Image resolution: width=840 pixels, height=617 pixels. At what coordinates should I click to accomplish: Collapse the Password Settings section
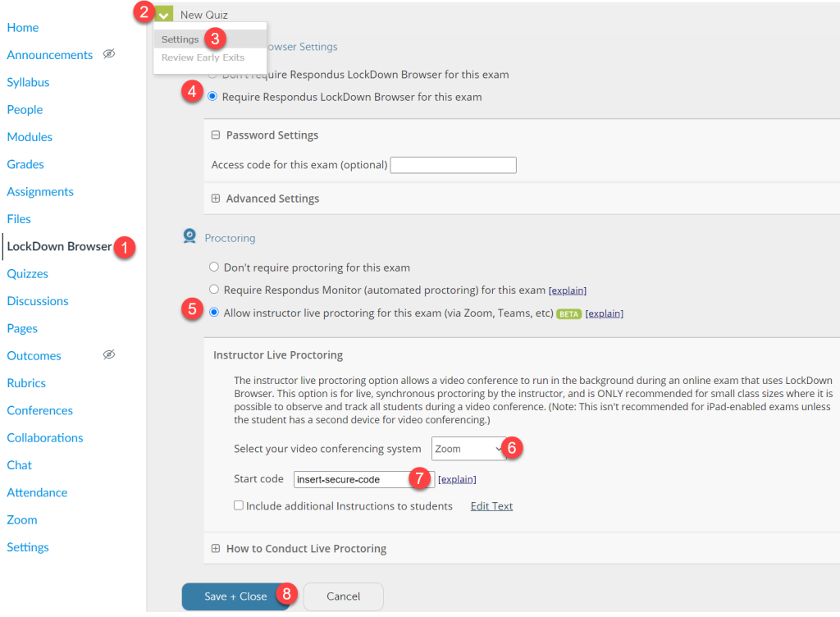click(x=214, y=135)
